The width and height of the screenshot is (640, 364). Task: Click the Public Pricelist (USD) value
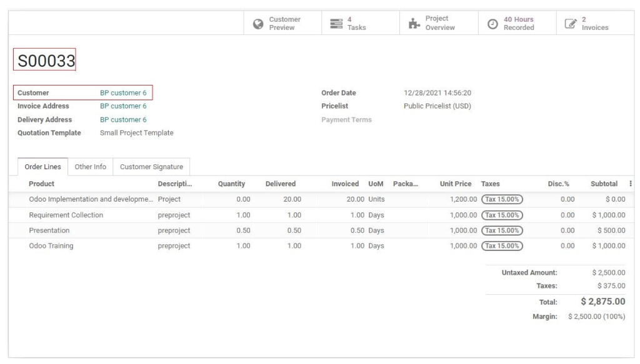(x=437, y=106)
